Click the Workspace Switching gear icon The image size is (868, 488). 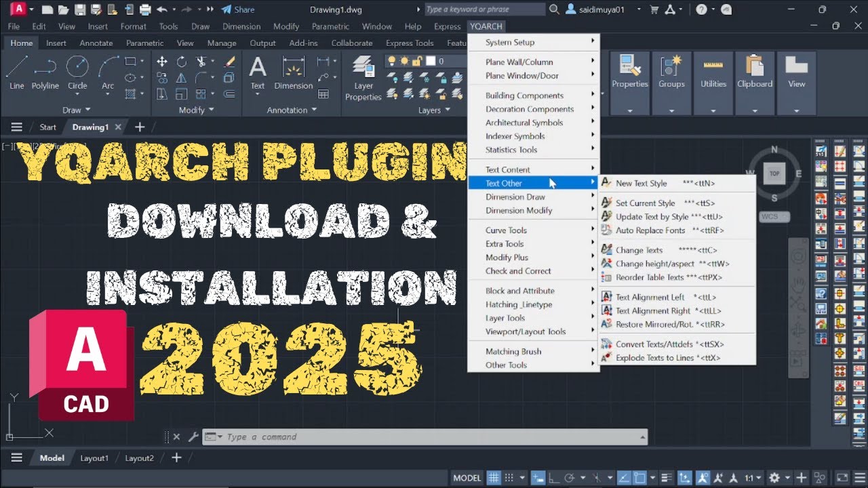coord(774,478)
